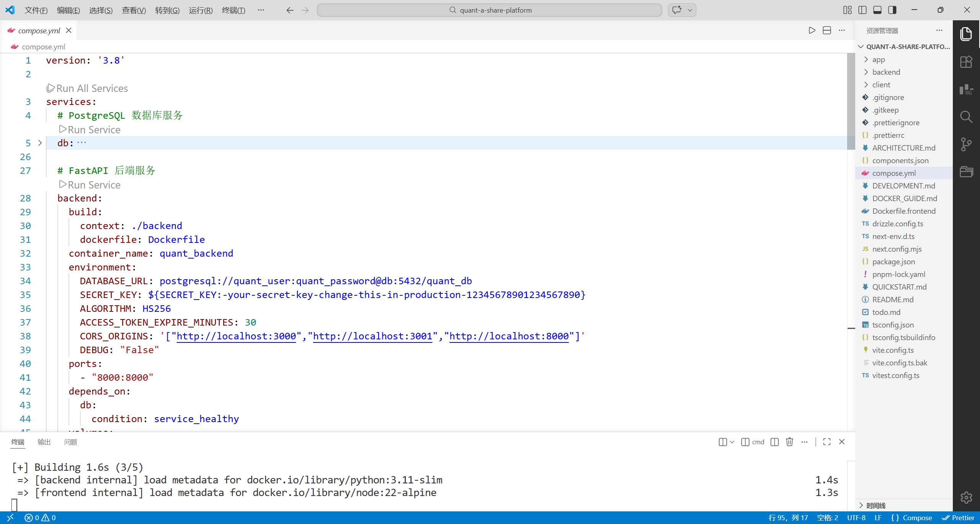980x524 pixels.
Task: Open the Manage settings gear icon
Action: (x=966, y=497)
